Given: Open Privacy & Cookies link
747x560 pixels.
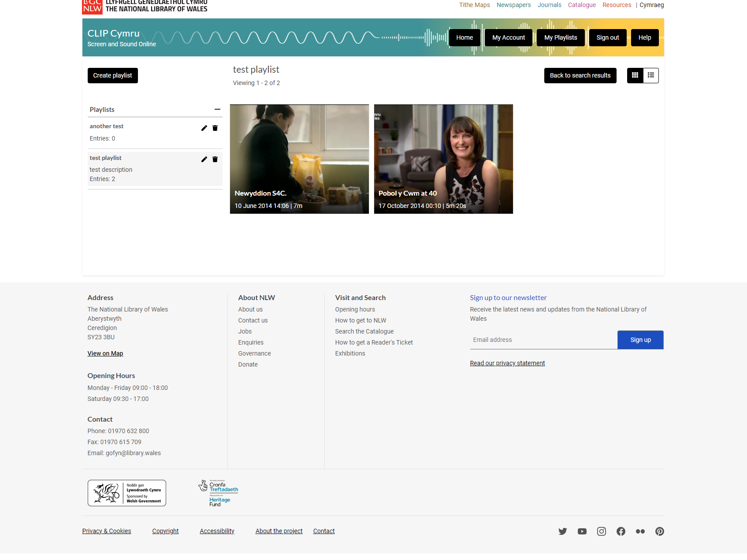Looking at the screenshot, I should pos(107,531).
